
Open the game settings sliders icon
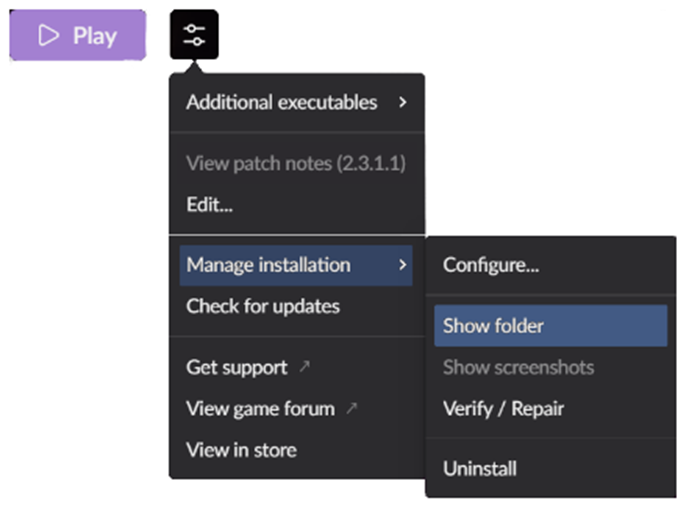[194, 35]
